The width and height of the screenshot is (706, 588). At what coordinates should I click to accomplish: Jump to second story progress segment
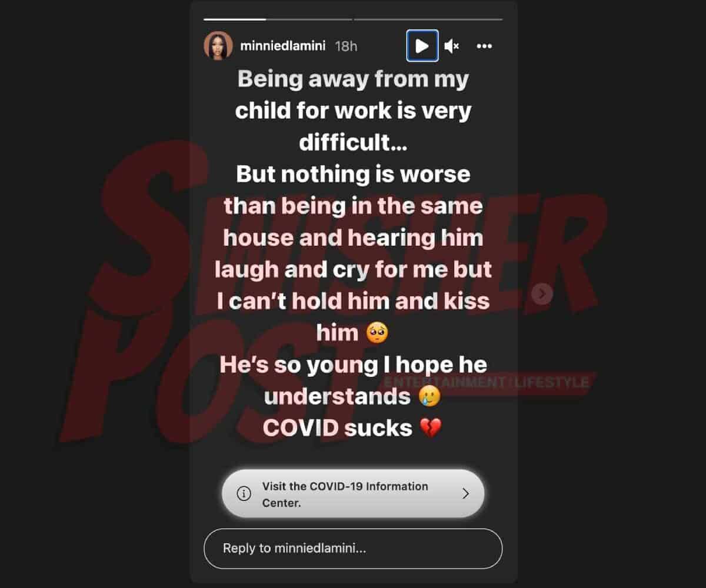point(428,19)
